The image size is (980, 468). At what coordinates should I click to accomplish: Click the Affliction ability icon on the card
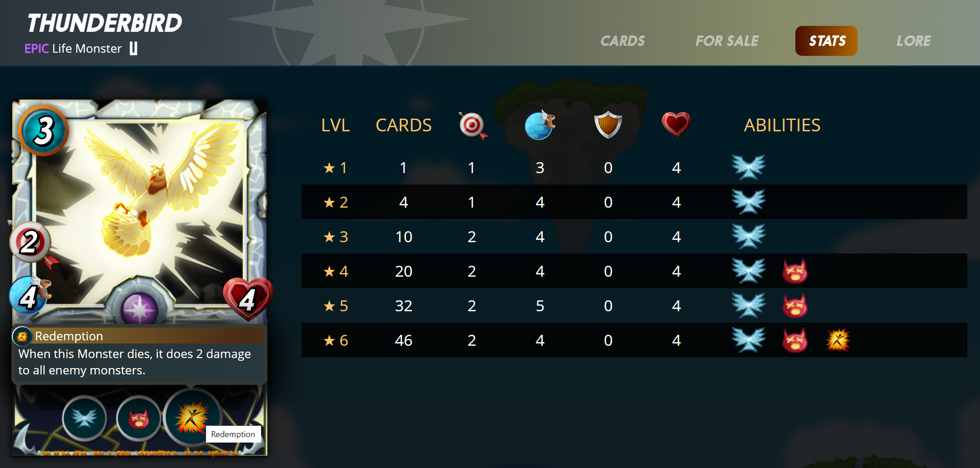139,418
